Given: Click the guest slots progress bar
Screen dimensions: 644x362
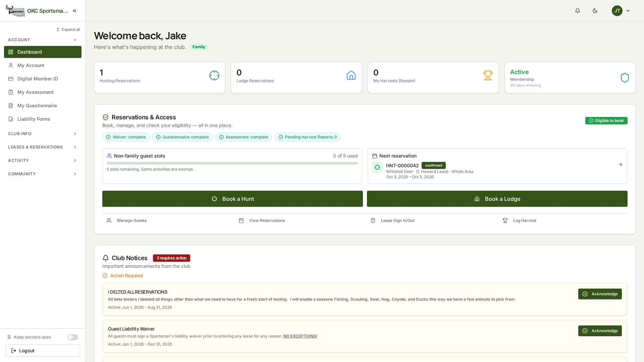Looking at the screenshot, I should point(232,163).
